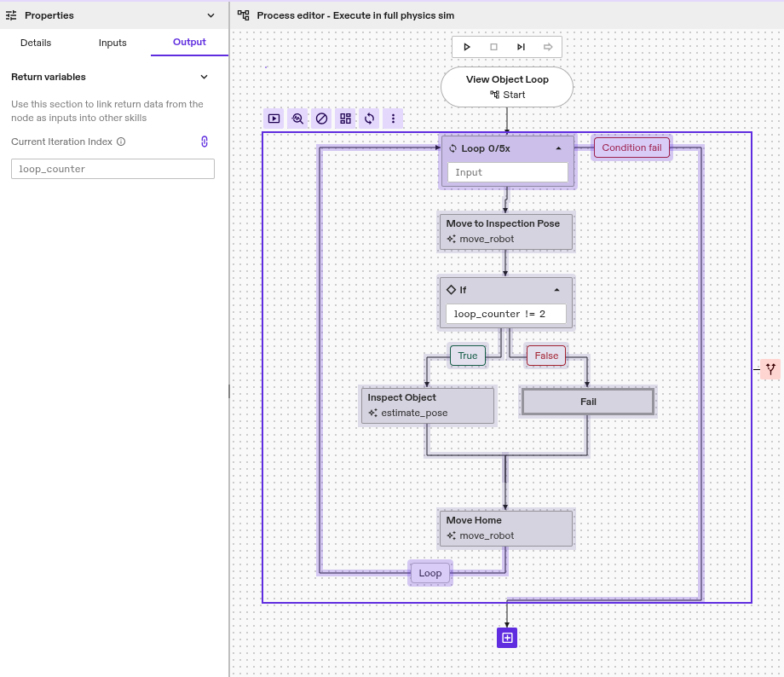Click the run-node icon in the loop toolbar
The image size is (784, 677).
coord(274,119)
